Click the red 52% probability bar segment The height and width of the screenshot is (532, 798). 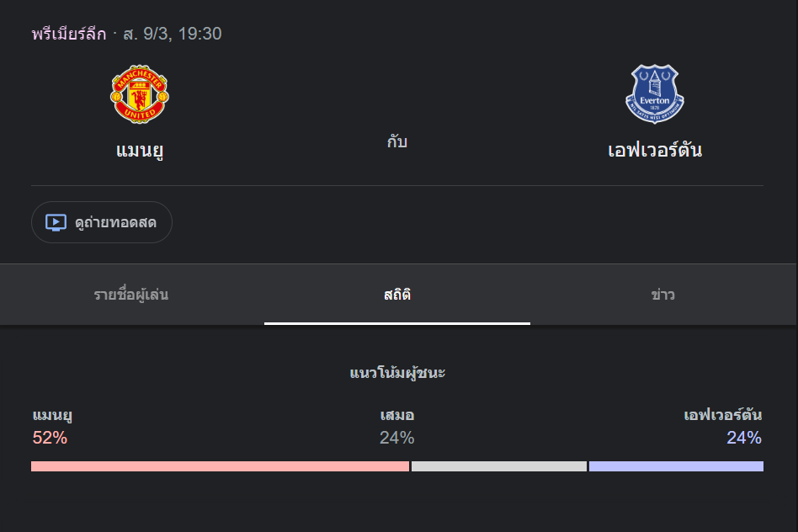(219, 465)
